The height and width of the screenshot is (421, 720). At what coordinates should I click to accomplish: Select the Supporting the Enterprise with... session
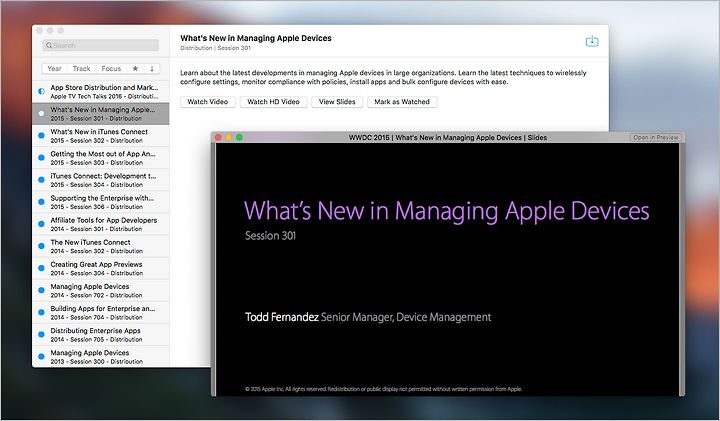pyautogui.click(x=101, y=202)
